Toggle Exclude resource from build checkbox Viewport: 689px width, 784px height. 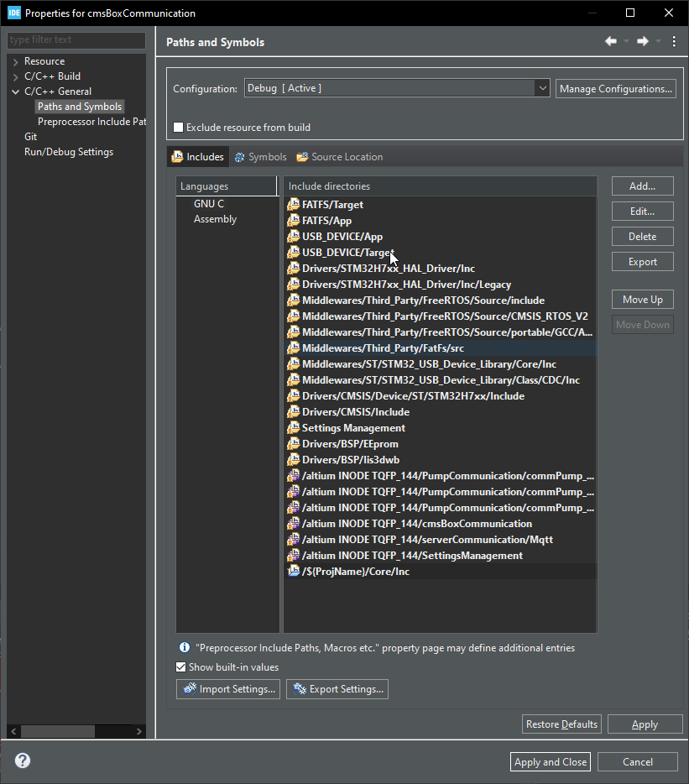[178, 127]
